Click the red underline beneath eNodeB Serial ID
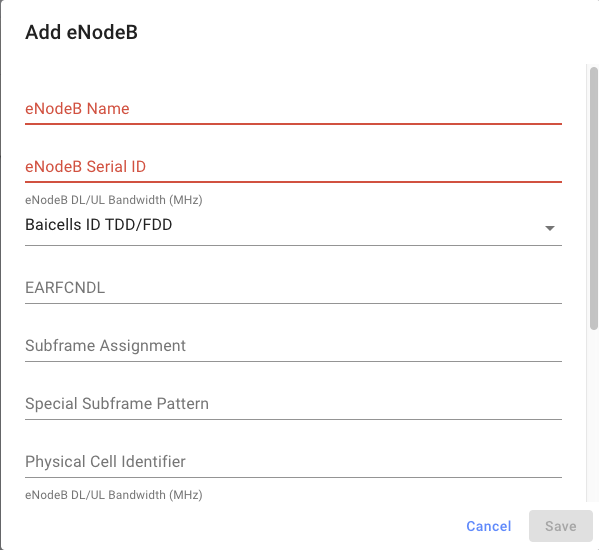 293,182
